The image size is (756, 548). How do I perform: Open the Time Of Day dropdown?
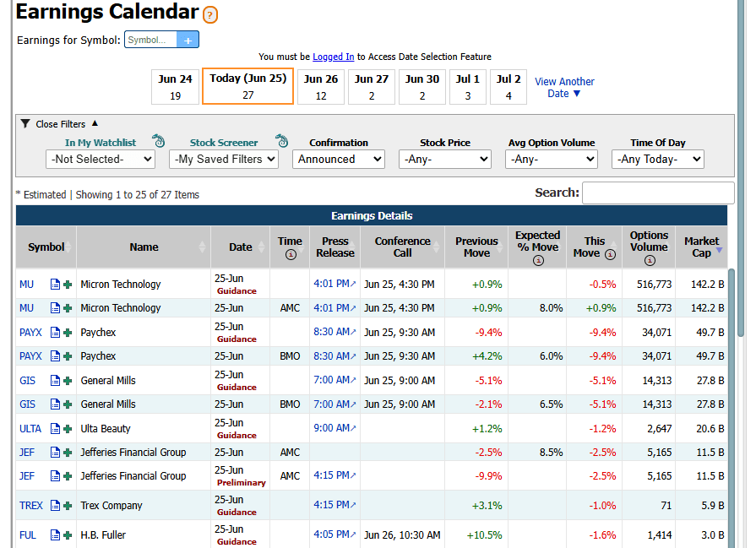658,159
